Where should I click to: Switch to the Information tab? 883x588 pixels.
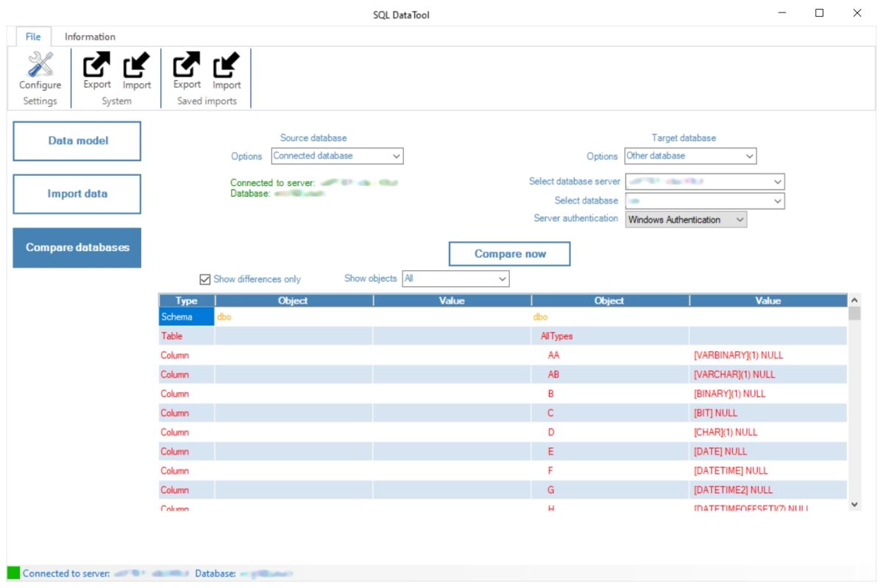(89, 36)
